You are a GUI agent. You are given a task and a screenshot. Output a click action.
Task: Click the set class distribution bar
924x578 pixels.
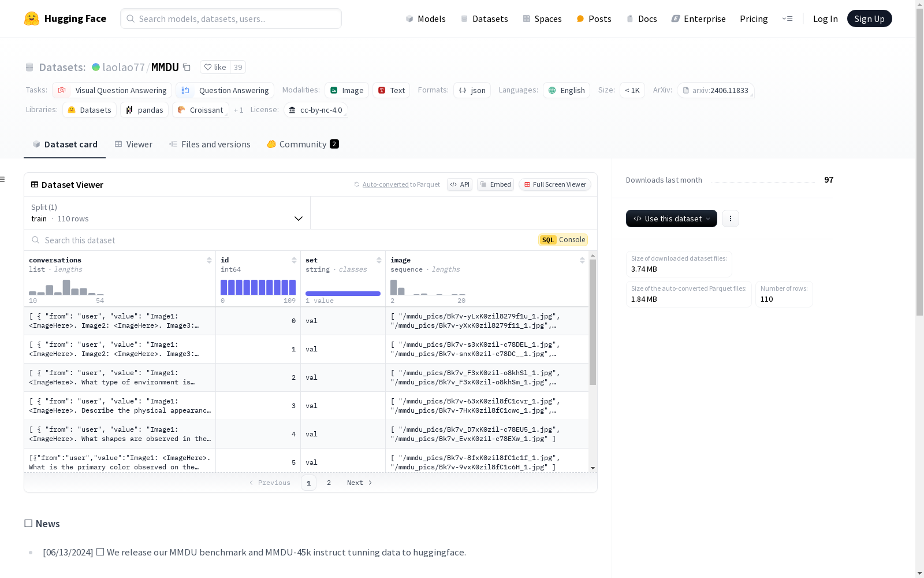click(343, 294)
